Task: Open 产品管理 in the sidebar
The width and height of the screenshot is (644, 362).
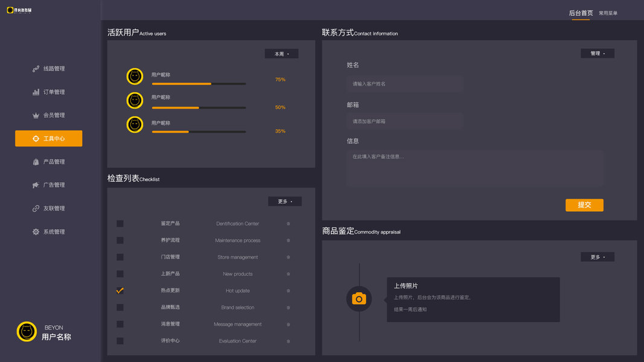Action: [x=48, y=162]
